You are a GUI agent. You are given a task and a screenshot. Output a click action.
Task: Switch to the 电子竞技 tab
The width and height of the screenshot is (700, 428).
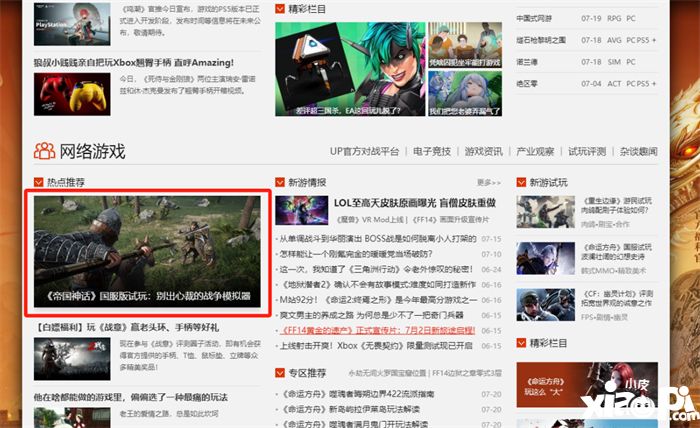(x=432, y=151)
